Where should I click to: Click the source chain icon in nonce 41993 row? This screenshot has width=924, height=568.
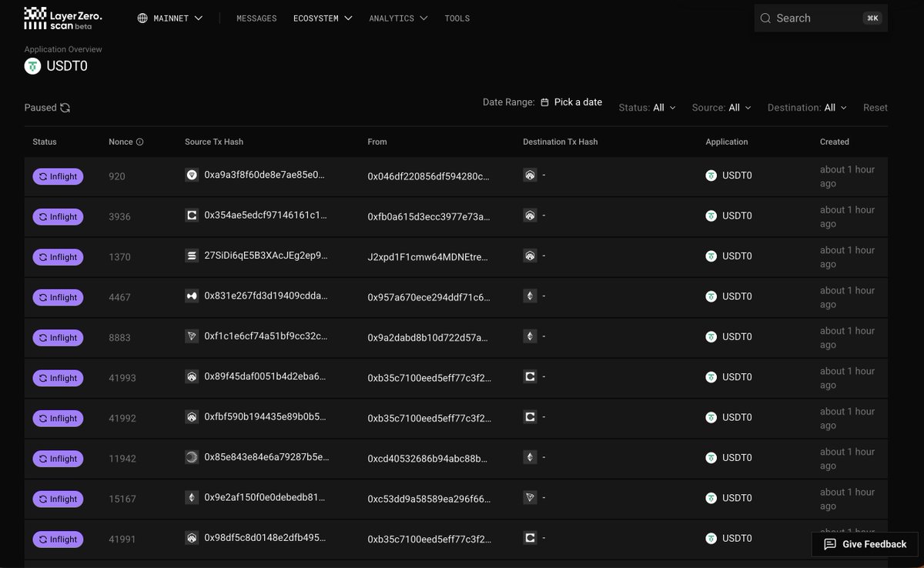192,377
